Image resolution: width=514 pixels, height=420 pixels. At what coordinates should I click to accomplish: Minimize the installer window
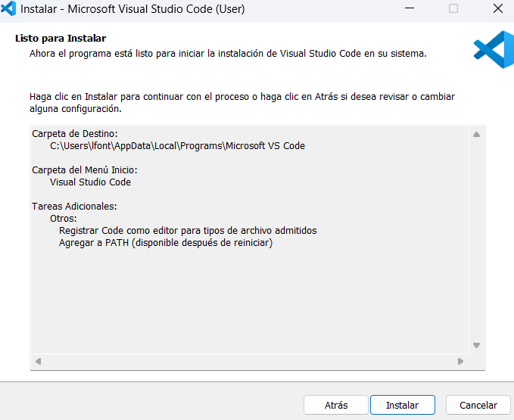tap(409, 9)
